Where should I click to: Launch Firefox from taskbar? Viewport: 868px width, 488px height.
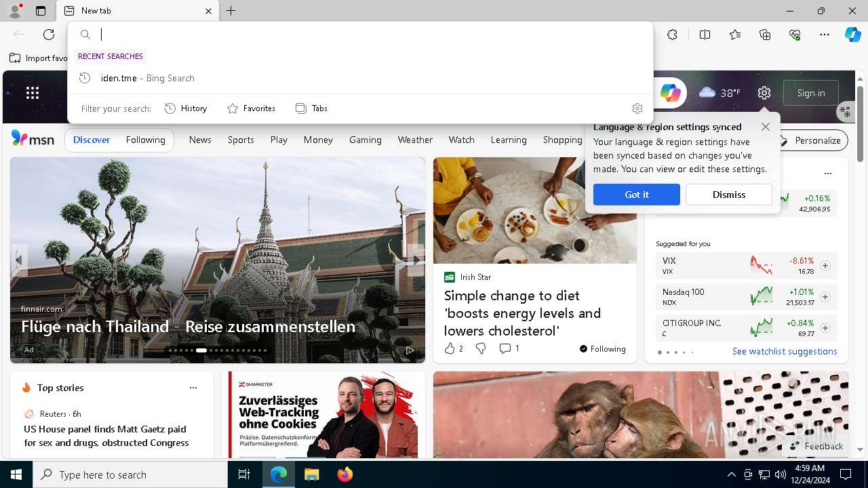point(344,474)
